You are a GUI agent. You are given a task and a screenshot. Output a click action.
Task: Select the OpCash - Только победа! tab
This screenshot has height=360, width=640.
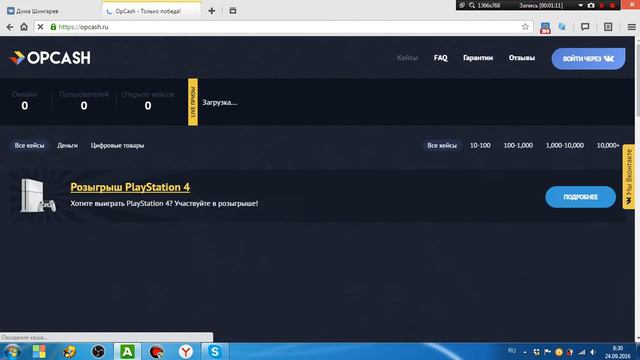click(x=151, y=11)
